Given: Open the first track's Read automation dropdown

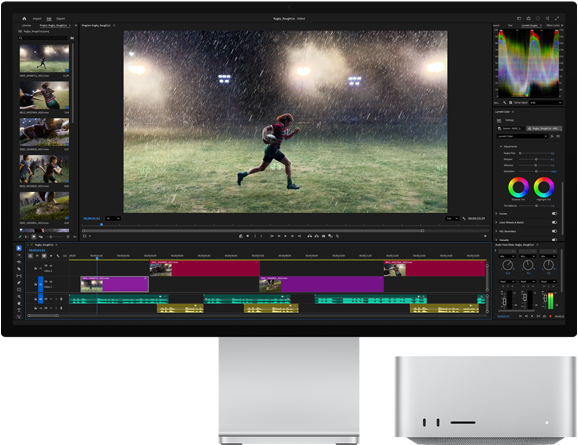Looking at the screenshot, I should [507, 281].
